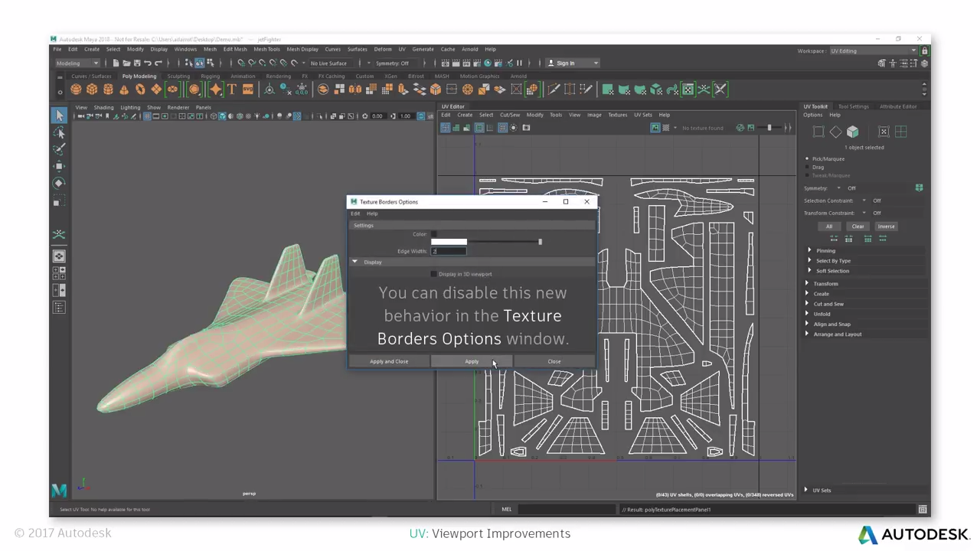The width and height of the screenshot is (980, 551).
Task: Open the Mesh Tools menu
Action: coord(266,49)
